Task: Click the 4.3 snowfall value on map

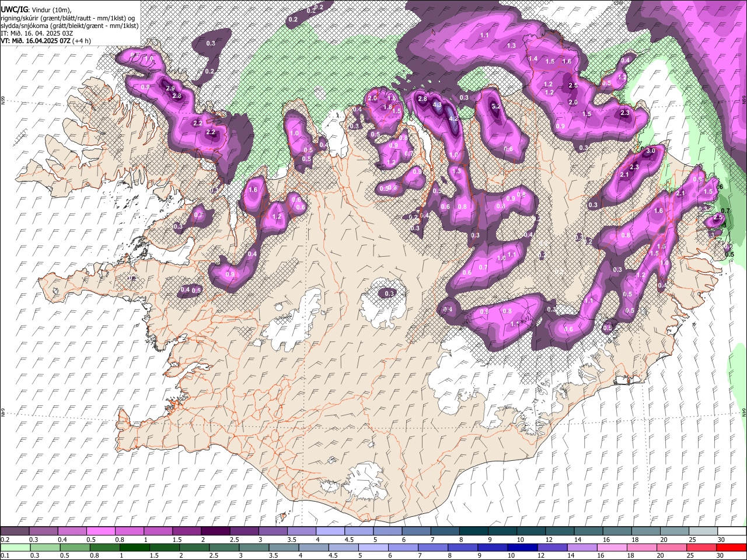Action: [437, 104]
